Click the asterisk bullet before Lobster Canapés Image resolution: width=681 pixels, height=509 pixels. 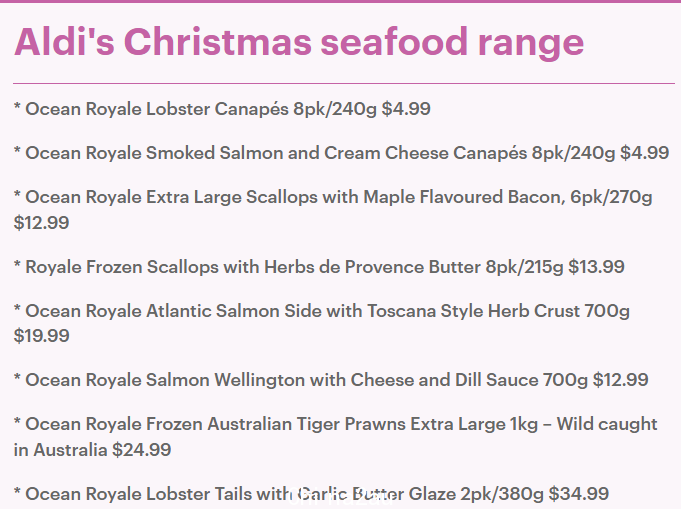coord(17,107)
